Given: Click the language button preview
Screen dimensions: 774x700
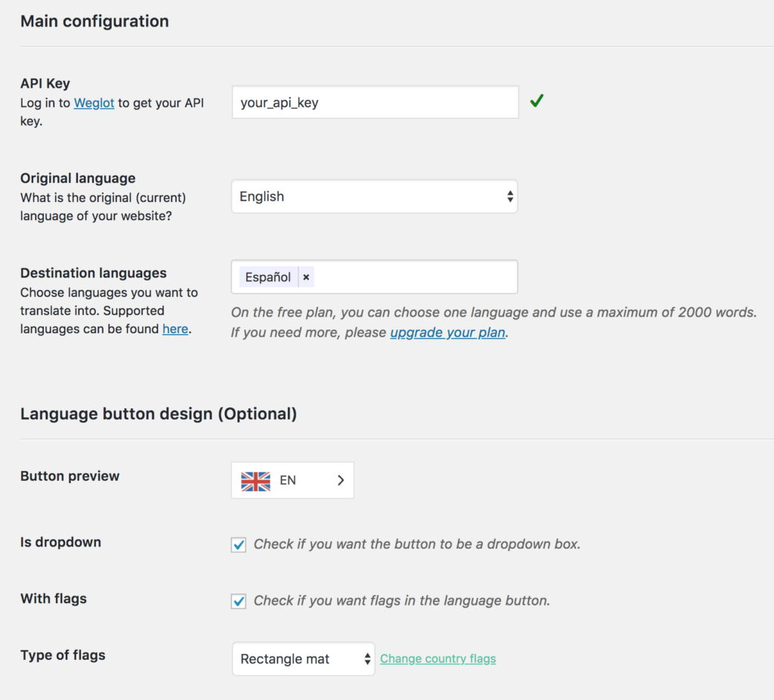Looking at the screenshot, I should point(292,480).
